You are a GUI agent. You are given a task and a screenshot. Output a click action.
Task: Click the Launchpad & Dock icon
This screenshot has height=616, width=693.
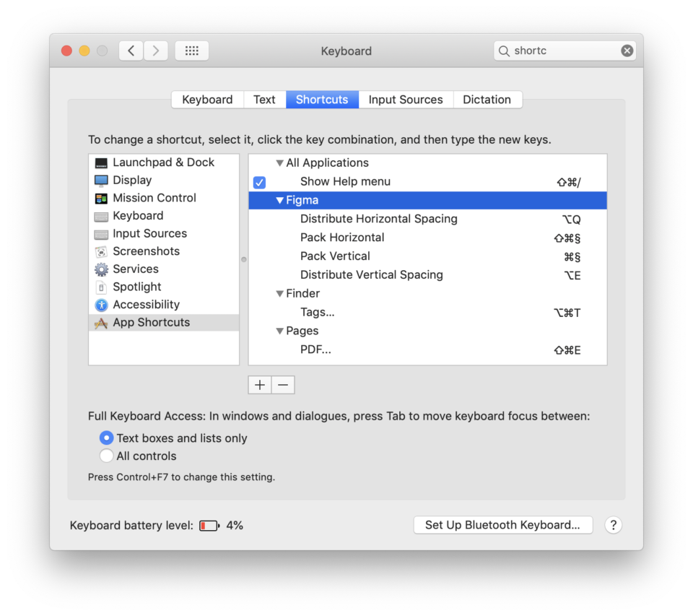click(101, 163)
